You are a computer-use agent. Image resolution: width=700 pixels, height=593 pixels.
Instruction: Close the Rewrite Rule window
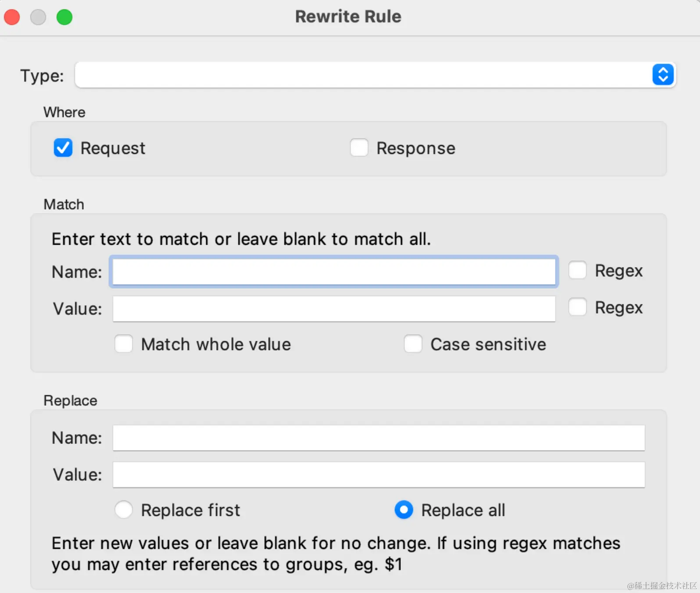coord(12,17)
